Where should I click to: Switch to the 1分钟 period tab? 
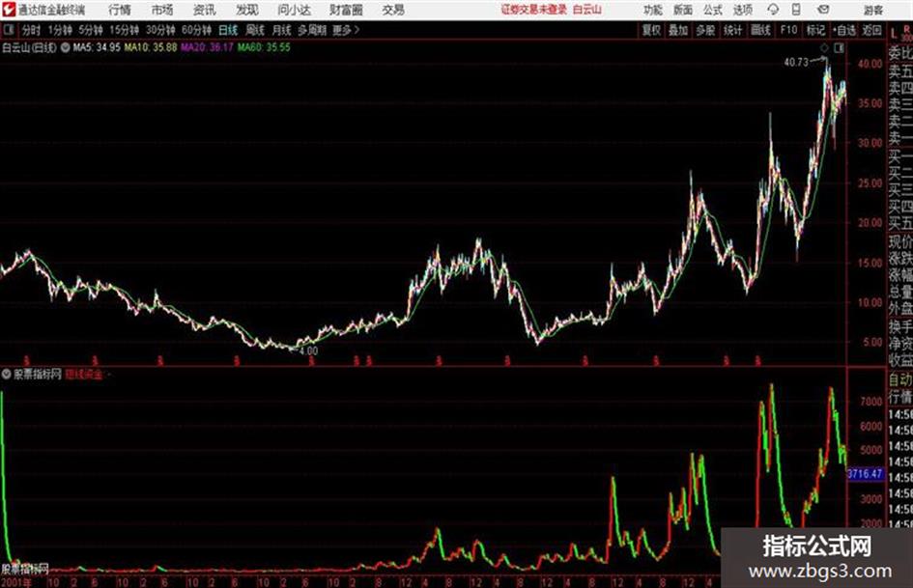[60, 30]
